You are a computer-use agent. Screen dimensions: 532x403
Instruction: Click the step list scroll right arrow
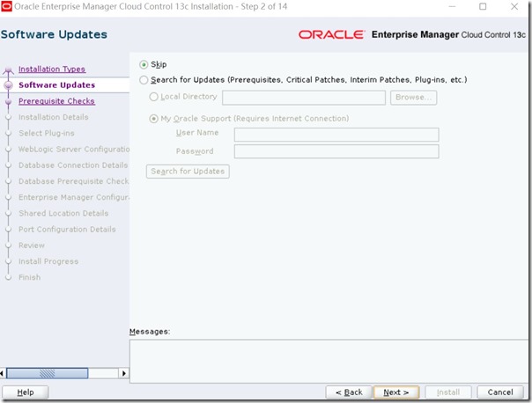124,373
